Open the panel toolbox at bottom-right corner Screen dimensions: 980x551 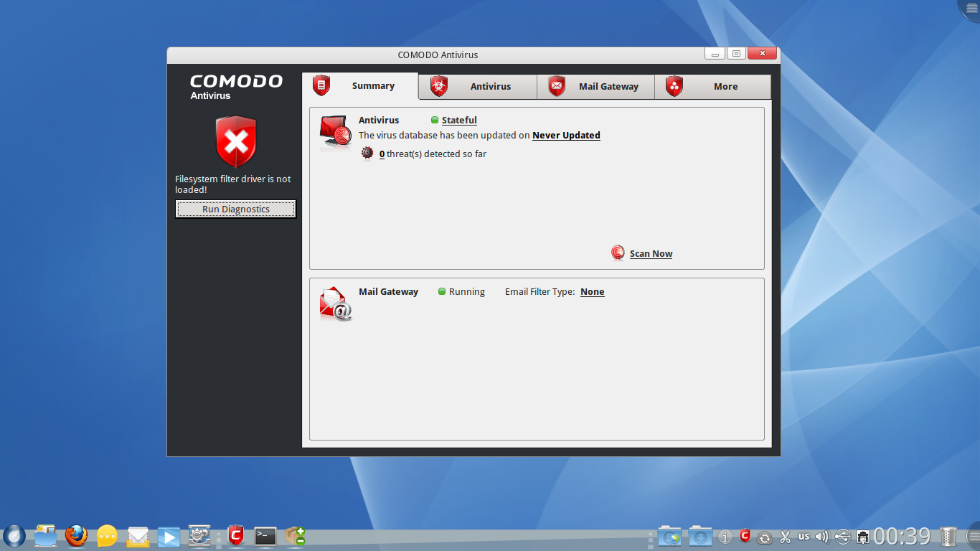971,537
